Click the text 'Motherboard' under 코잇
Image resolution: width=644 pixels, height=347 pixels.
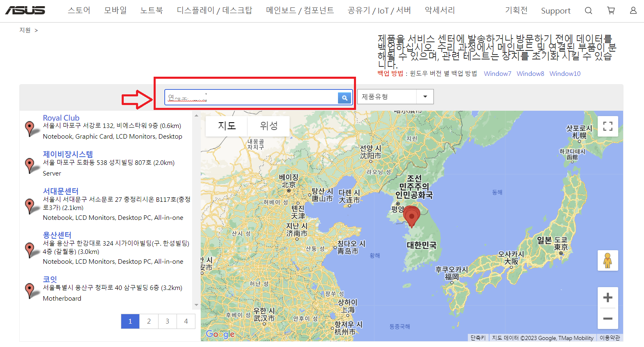coord(62,299)
